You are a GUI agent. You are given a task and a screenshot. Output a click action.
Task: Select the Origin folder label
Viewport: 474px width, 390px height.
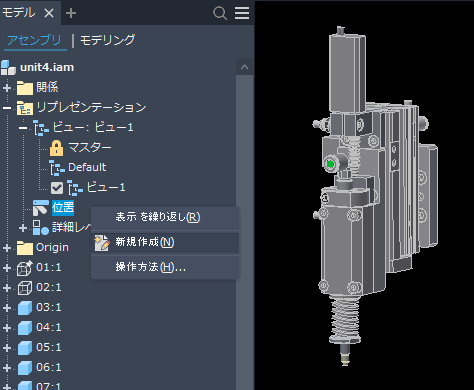click(52, 247)
